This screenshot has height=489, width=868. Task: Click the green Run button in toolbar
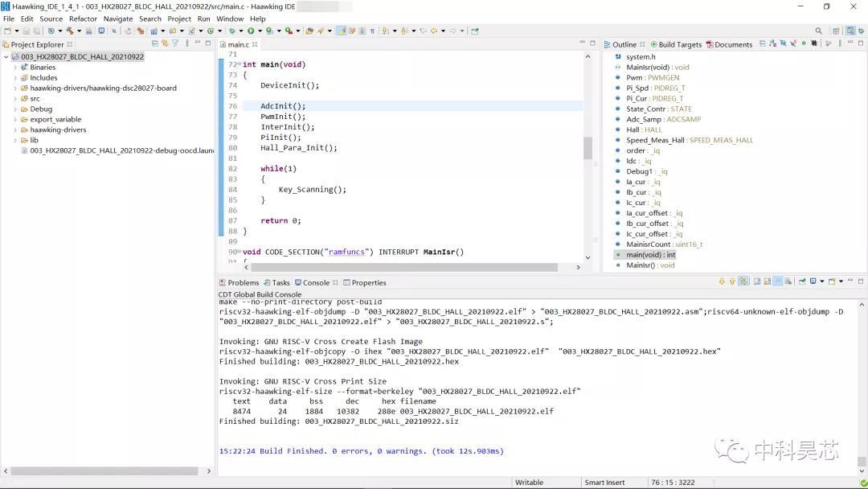click(x=251, y=31)
